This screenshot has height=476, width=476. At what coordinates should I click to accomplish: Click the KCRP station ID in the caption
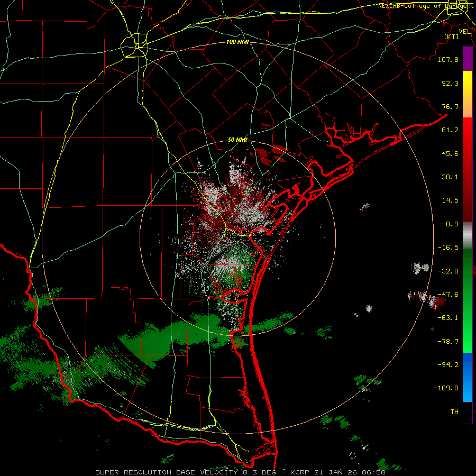point(299,472)
